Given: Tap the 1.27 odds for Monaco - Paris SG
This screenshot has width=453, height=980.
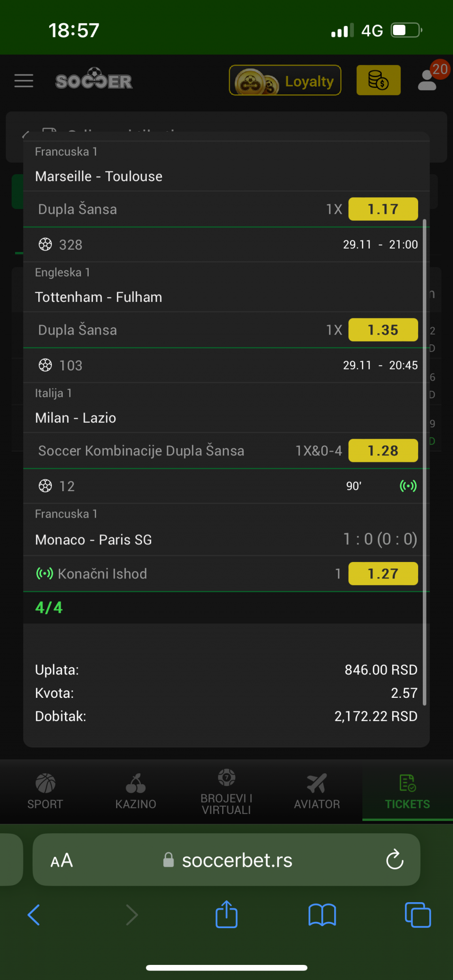Looking at the screenshot, I should tap(383, 574).
